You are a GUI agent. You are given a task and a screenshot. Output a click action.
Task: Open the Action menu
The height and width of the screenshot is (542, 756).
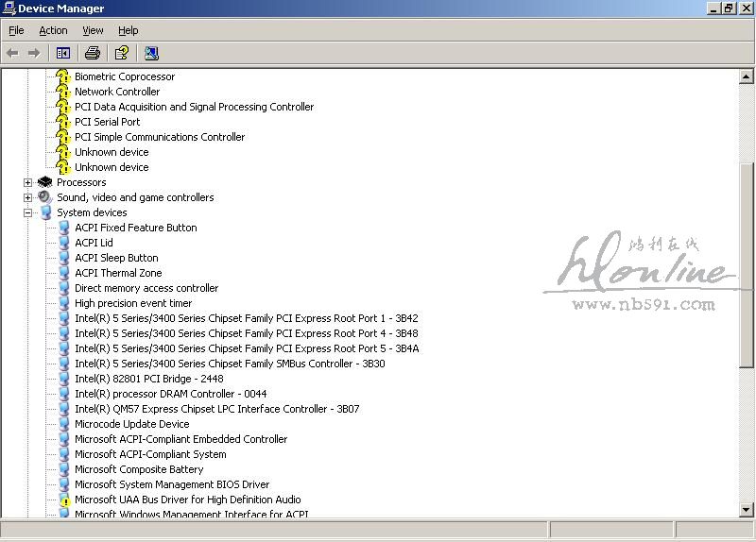point(53,30)
